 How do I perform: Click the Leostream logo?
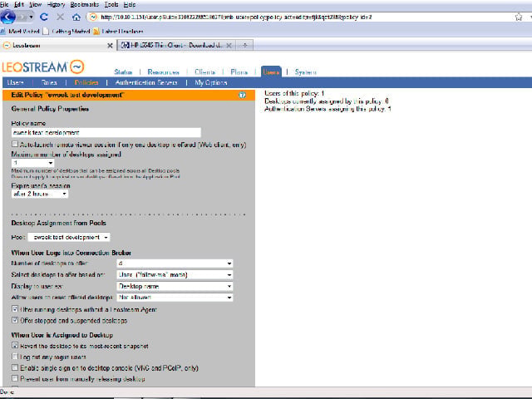tap(43, 66)
